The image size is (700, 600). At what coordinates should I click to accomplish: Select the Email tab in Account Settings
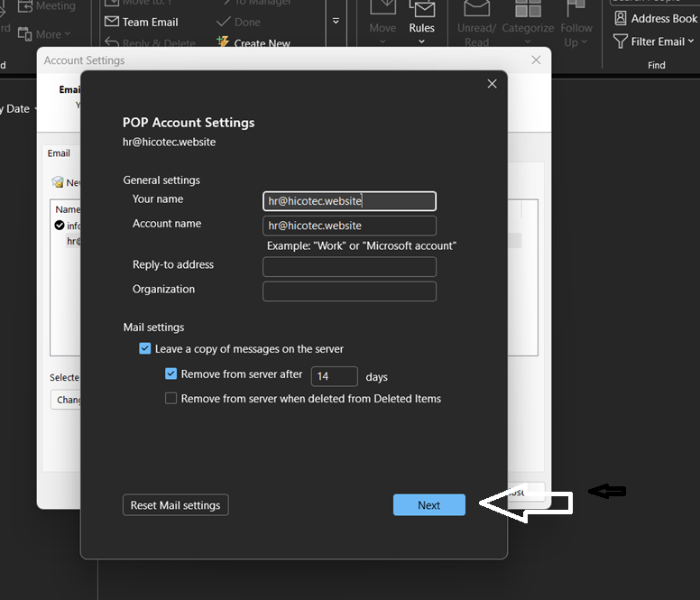[59, 153]
